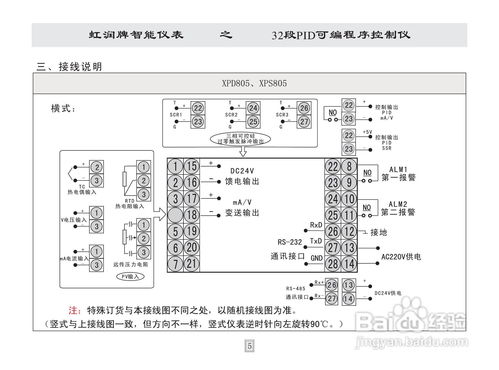Click the downward arrow above main terminal block

click(x=243, y=151)
